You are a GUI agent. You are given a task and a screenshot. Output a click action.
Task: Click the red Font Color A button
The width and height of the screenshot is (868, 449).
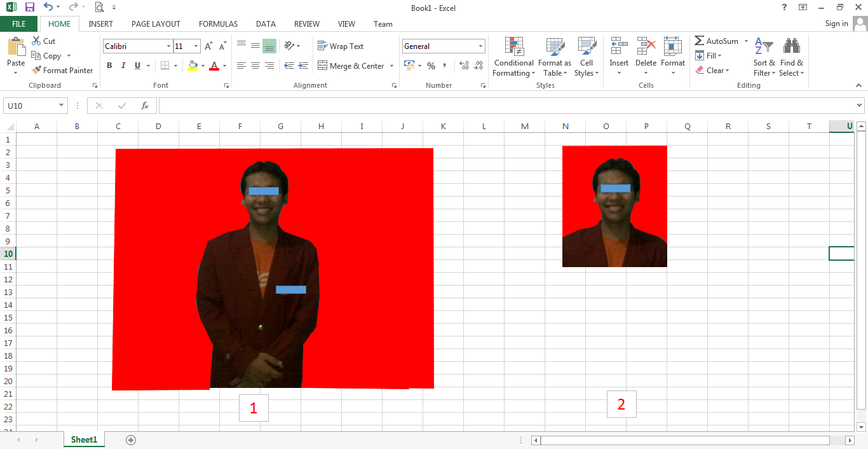214,66
